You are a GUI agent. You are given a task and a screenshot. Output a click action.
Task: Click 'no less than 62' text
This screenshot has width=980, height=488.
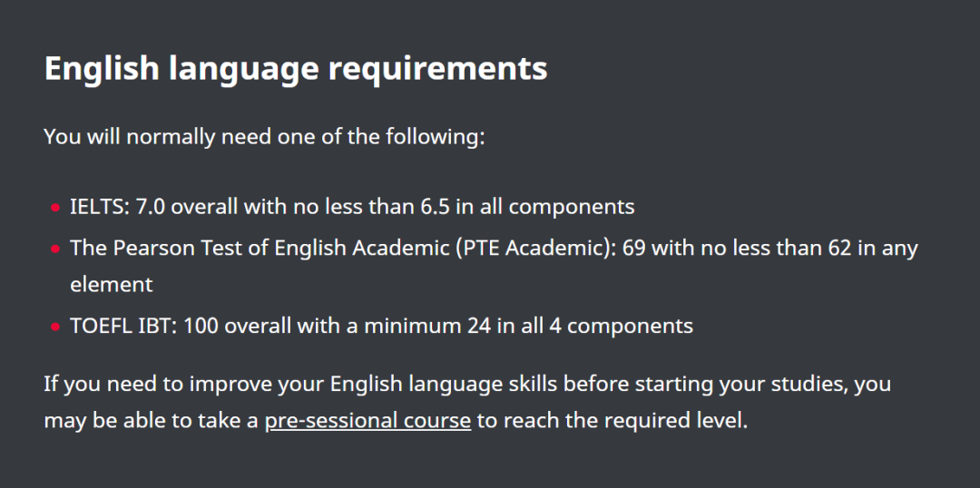click(x=772, y=248)
